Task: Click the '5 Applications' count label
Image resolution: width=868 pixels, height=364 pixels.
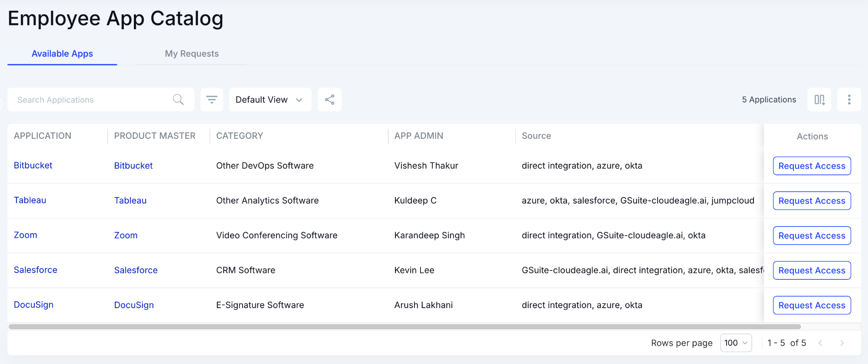Action: pos(769,99)
